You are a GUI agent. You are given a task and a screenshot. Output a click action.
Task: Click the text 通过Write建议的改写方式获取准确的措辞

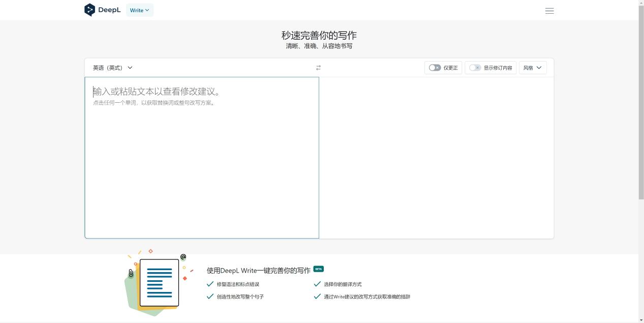point(367,297)
